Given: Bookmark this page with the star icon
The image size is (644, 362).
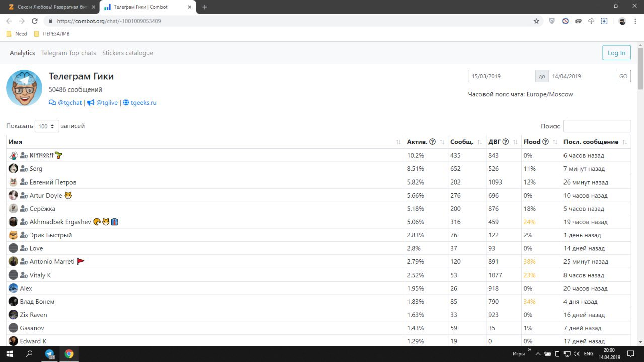Looking at the screenshot, I should tap(536, 21).
